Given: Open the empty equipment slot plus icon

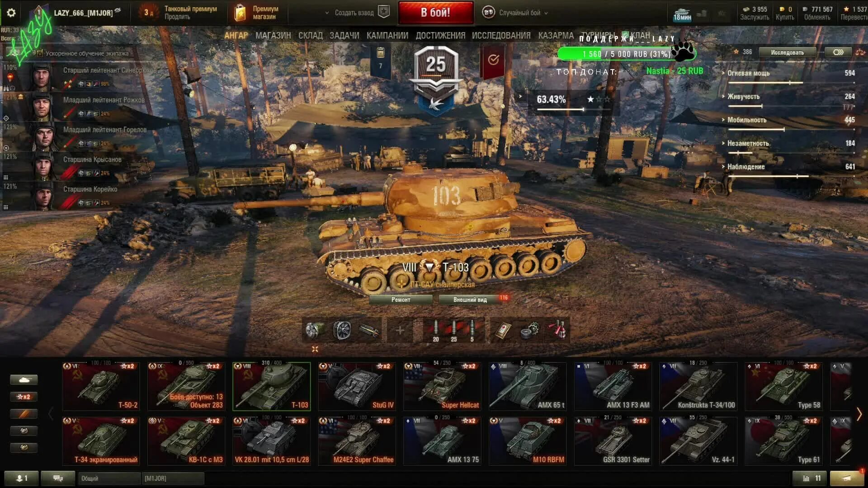Looking at the screenshot, I should [x=400, y=331].
